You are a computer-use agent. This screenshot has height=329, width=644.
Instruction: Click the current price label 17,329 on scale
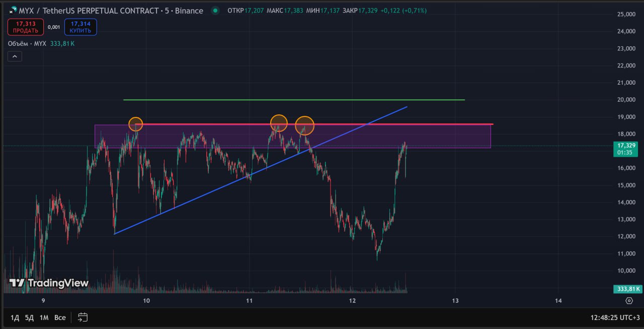pos(626,148)
